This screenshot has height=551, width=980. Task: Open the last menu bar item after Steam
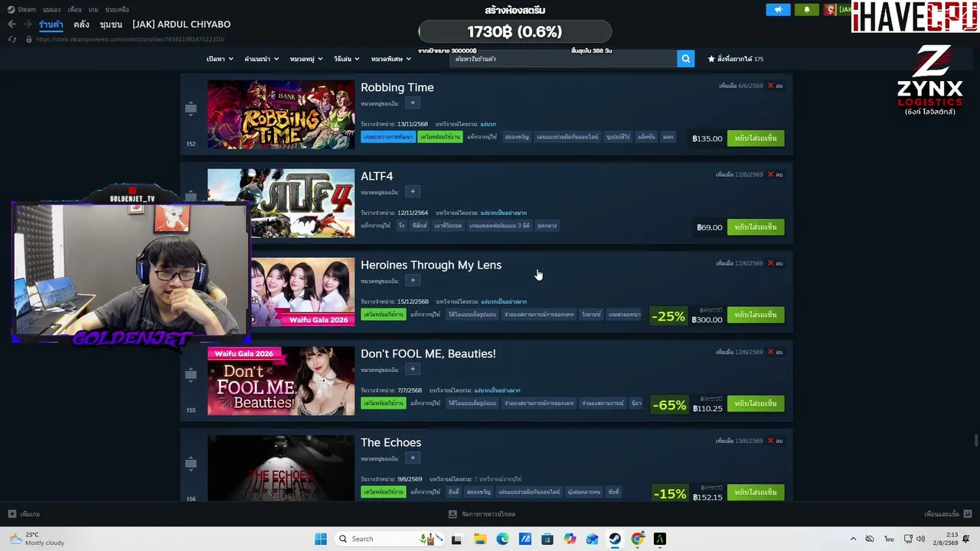pos(117,9)
